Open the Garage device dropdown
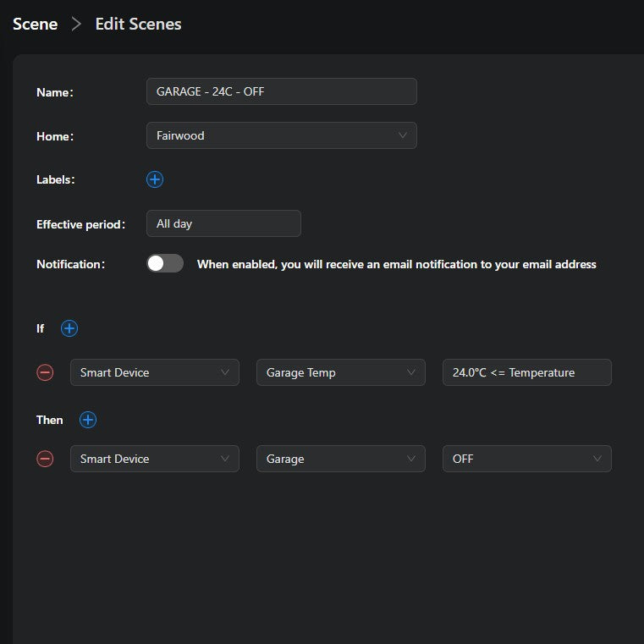The width and height of the screenshot is (644, 644). [341, 459]
